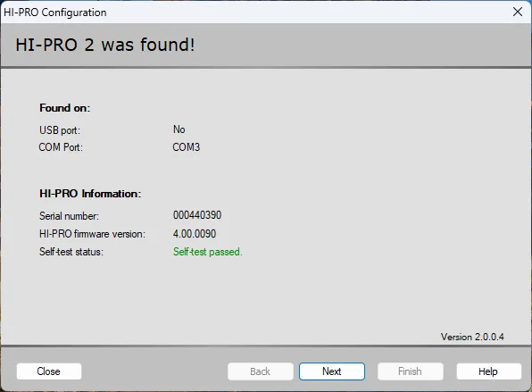The image size is (532, 392).
Task: Click the 'Serial number:' label
Action: pyautogui.click(x=69, y=216)
